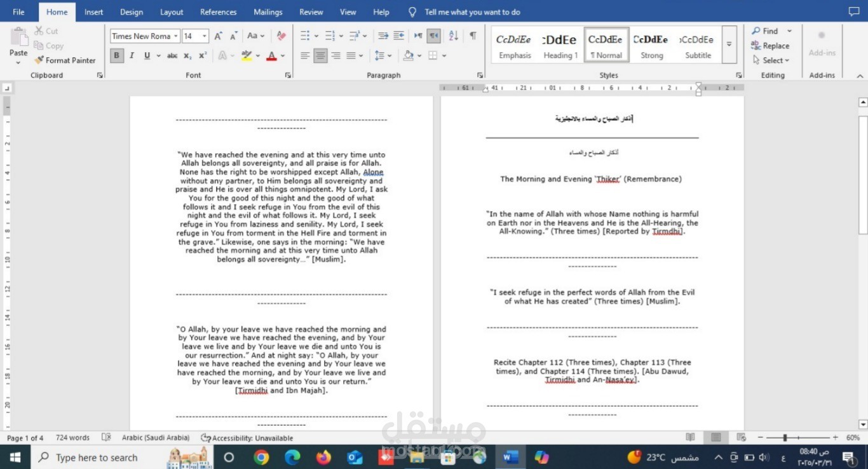Toggle Bold formatting

tap(117, 56)
